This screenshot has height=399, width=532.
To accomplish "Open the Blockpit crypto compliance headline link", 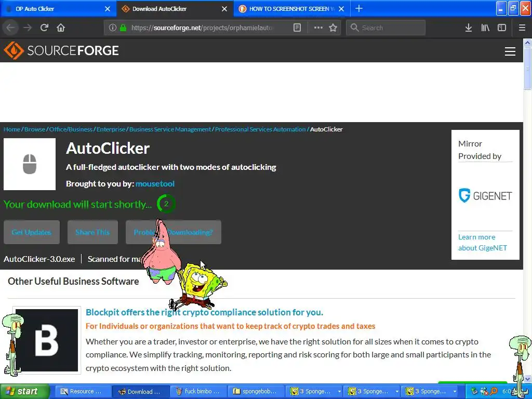I will coord(204,312).
